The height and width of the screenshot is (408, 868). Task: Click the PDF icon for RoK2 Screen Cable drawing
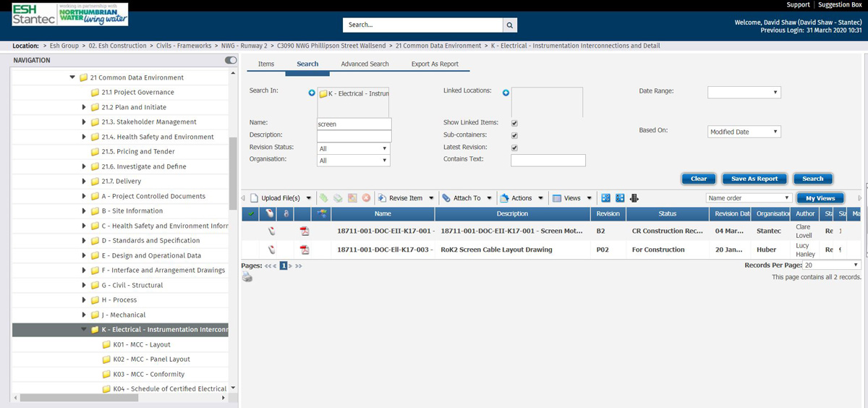coord(305,250)
